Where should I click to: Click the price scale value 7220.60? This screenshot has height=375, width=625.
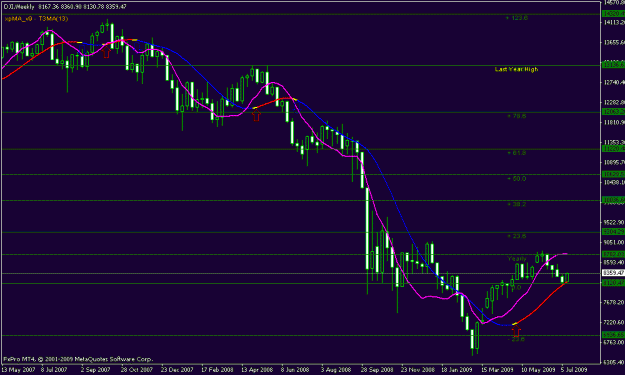614,322
